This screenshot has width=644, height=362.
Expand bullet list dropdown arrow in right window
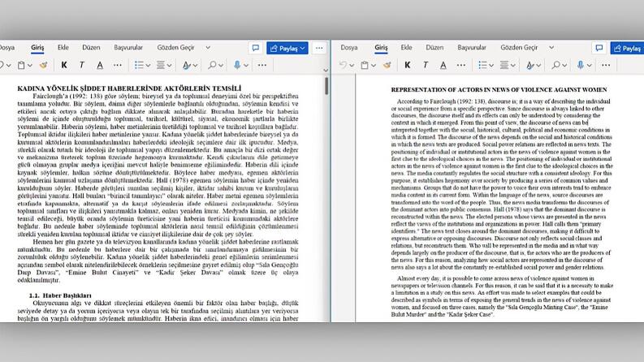pos(491,65)
